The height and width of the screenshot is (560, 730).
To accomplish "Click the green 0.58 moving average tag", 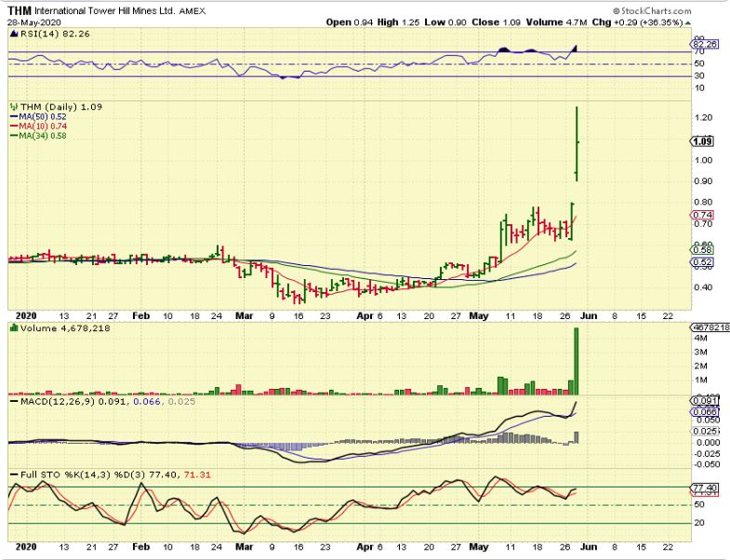I will [702, 249].
